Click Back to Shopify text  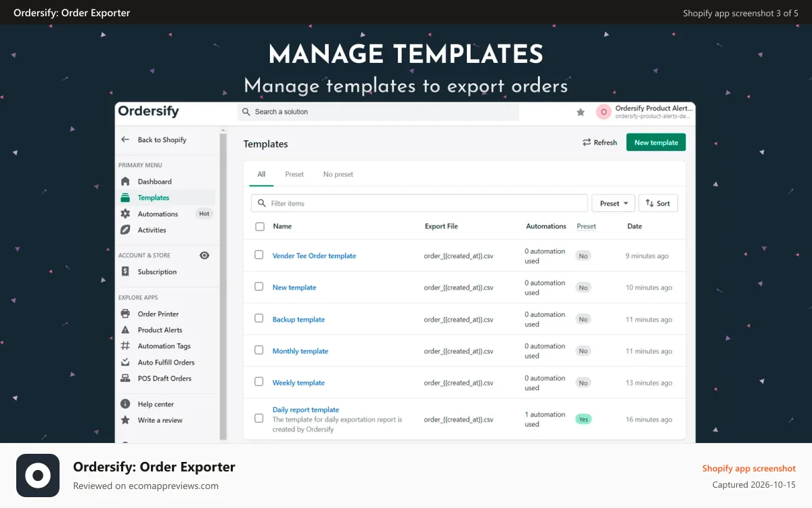tap(162, 140)
